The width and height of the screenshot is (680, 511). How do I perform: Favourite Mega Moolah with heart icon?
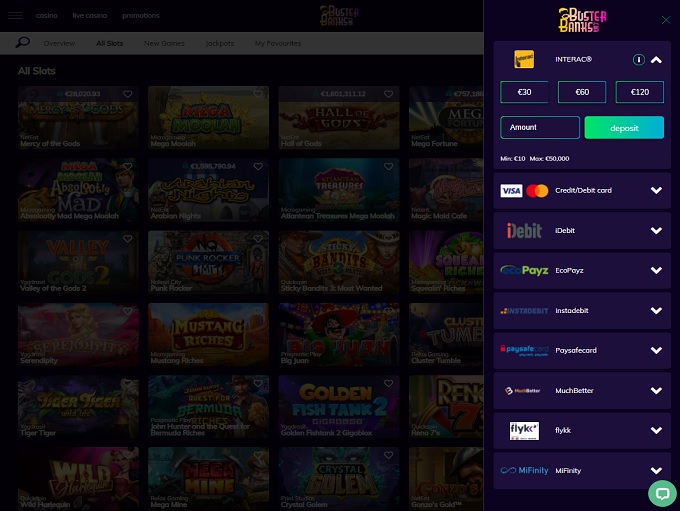click(x=258, y=94)
